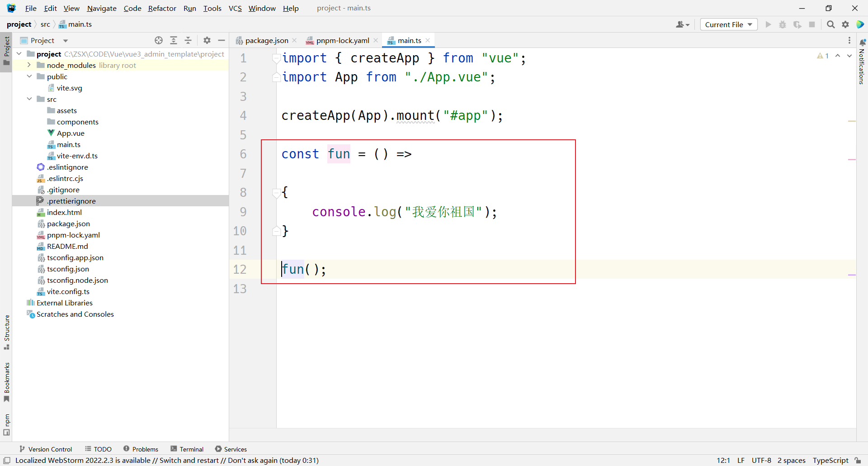Collapse the project root folder
This screenshot has width=868, height=466.
[19, 54]
